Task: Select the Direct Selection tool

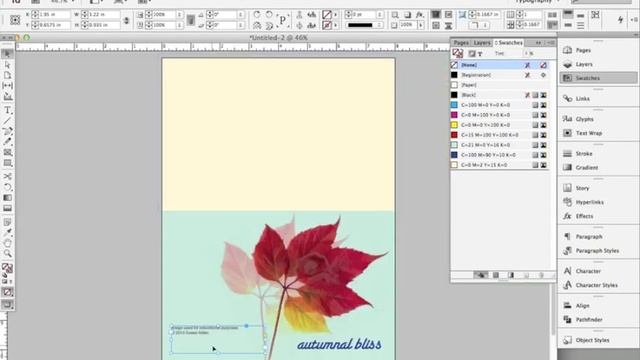Action: pyautogui.click(x=7, y=65)
